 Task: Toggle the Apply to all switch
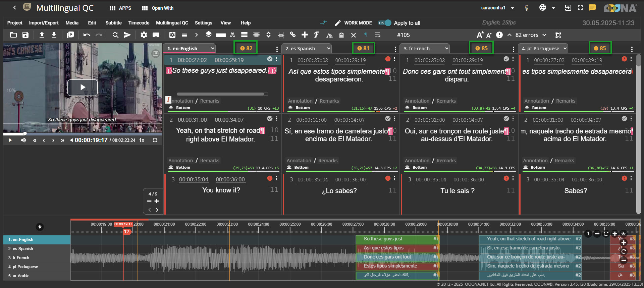pyautogui.click(x=385, y=23)
